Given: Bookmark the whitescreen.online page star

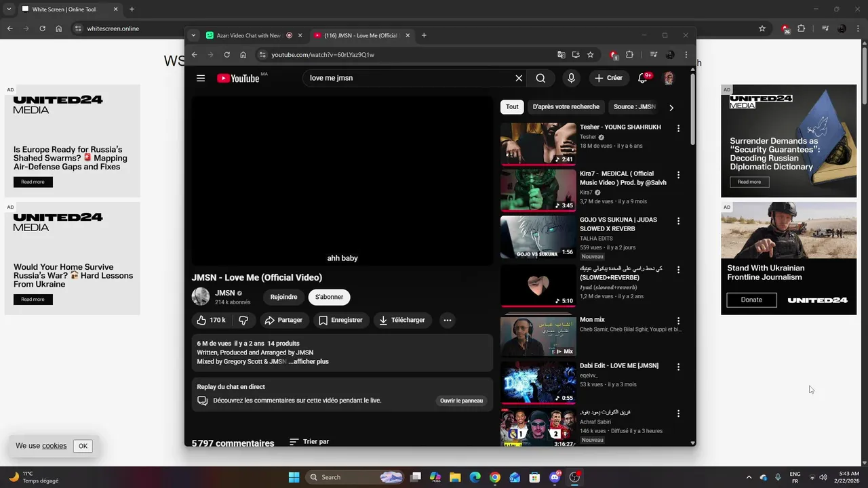Looking at the screenshot, I should click(762, 28).
